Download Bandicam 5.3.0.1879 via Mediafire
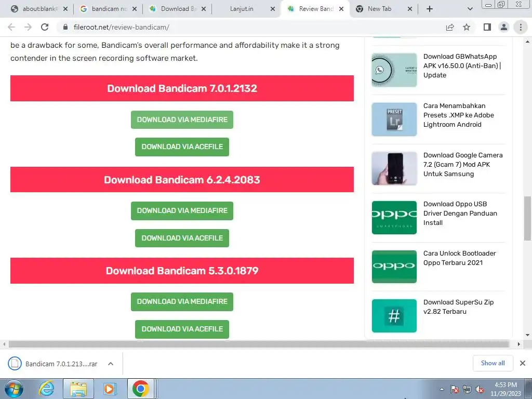 point(182,302)
